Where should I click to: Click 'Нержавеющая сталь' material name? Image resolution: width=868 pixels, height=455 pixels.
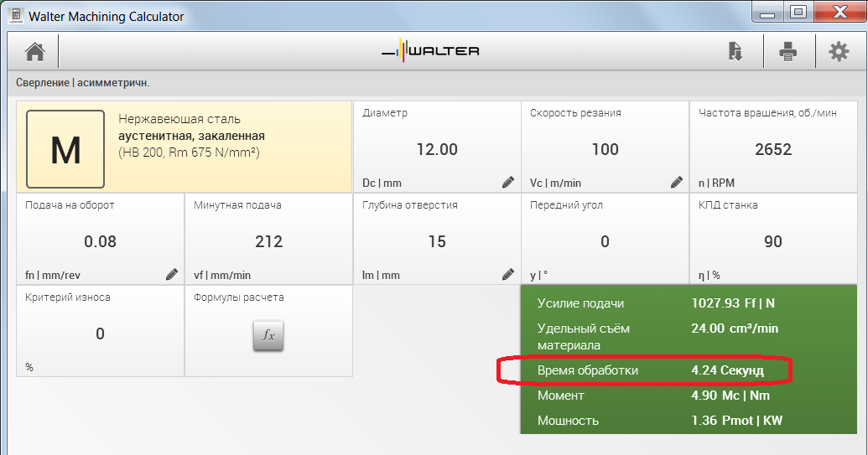(x=179, y=119)
